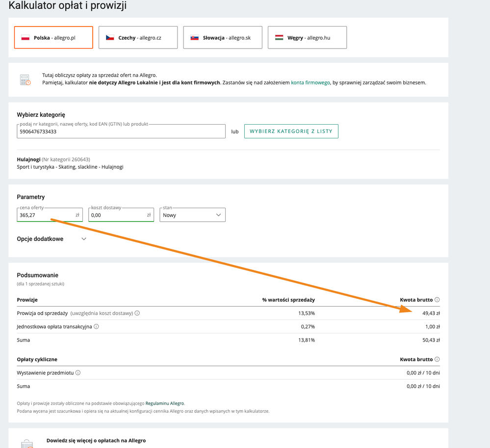Open the stan Nowy dropdown
This screenshot has width=490, height=448.
pos(192,215)
